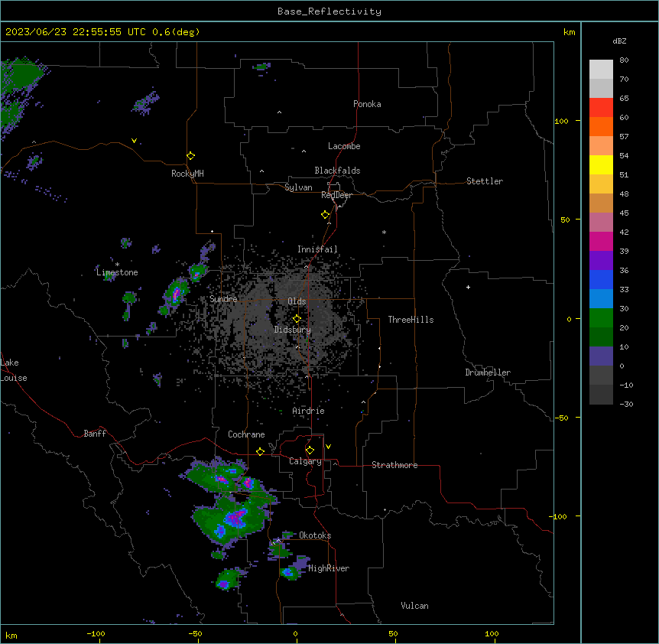Select the yellow diamond marker above Calgary label
The width and height of the screenshot is (659, 644).
point(310,450)
